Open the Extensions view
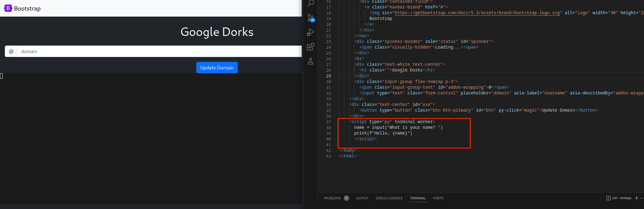The width and height of the screenshot is (644, 209). [x=310, y=47]
